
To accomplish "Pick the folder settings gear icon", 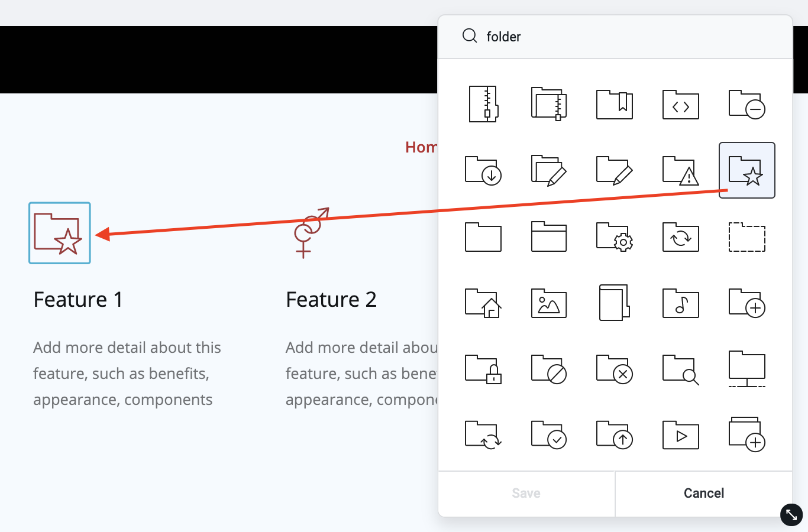I will click(x=615, y=236).
